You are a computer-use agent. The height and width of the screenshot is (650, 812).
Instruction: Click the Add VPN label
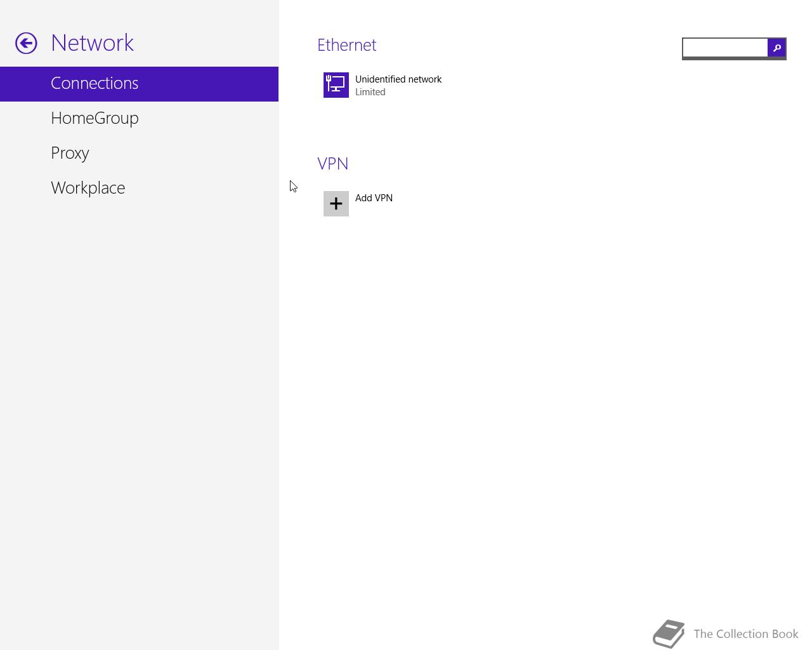tap(374, 198)
